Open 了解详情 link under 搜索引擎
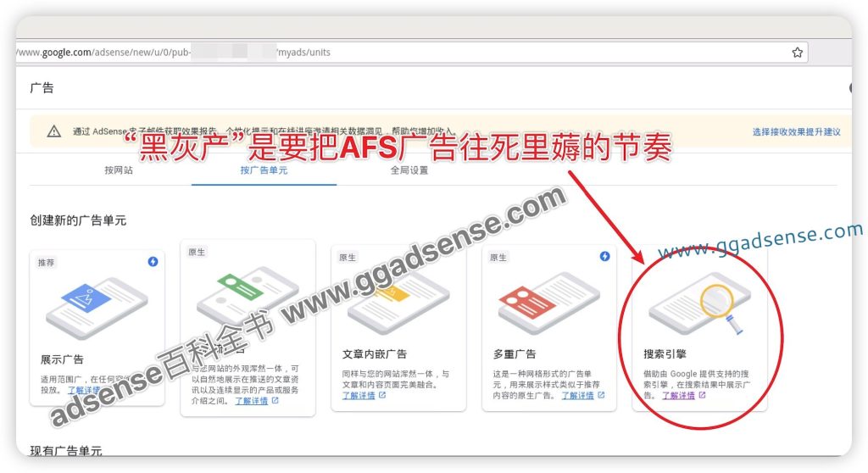This screenshot has width=868, height=473. (x=679, y=396)
